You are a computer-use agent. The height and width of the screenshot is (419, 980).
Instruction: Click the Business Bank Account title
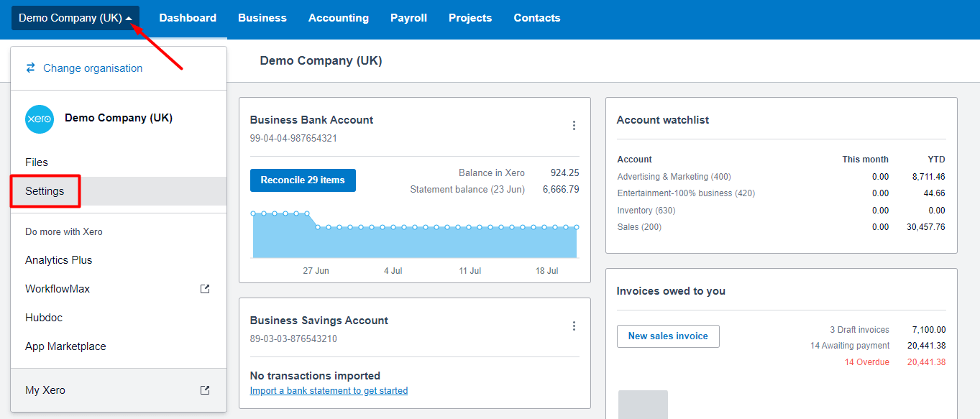(311, 120)
